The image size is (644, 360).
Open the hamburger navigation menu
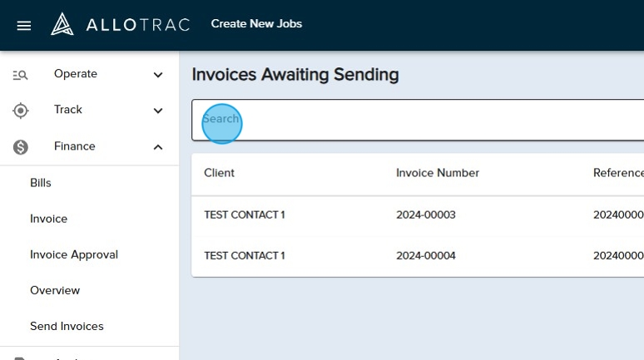click(24, 25)
